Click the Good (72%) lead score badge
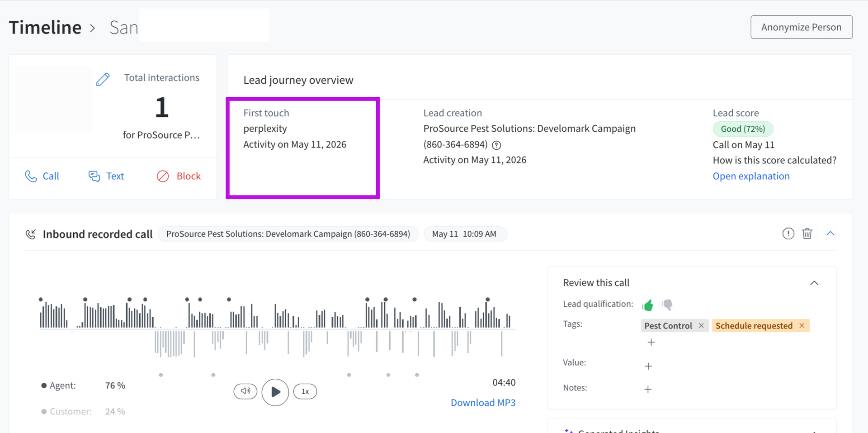Viewport: 868px width, 433px height. point(743,129)
